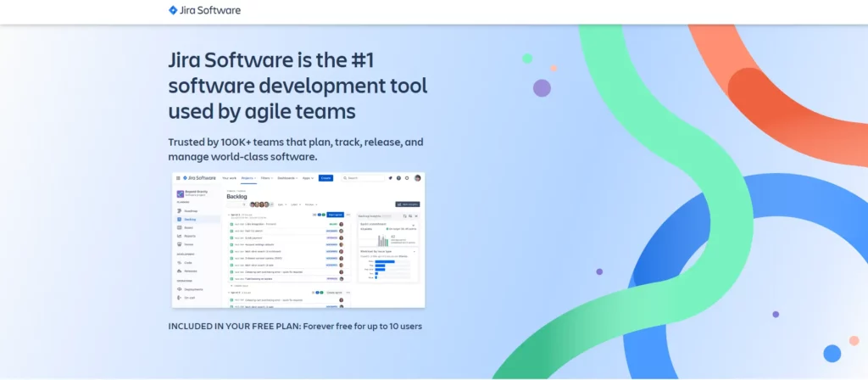Viewport: 868px width, 380px height.
Task: Close the Backlog insights panel in preview
Action: coord(416,216)
